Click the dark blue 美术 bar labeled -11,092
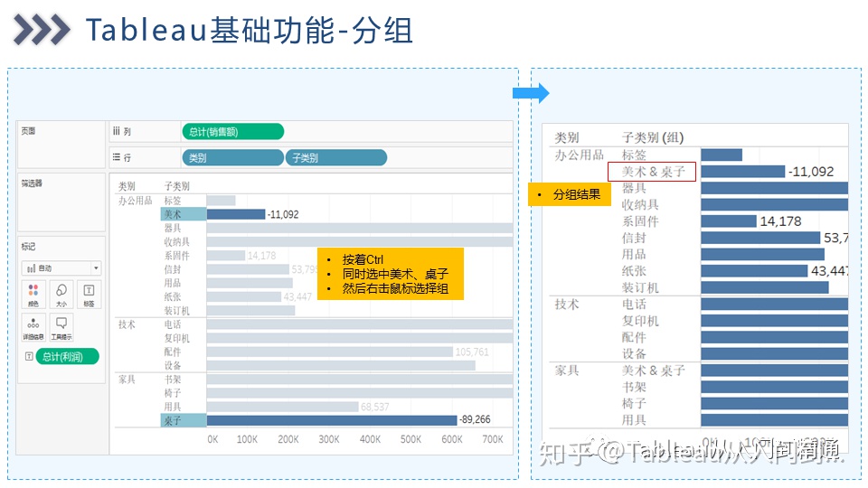Image resolution: width=868 pixels, height=488 pixels. (x=236, y=214)
